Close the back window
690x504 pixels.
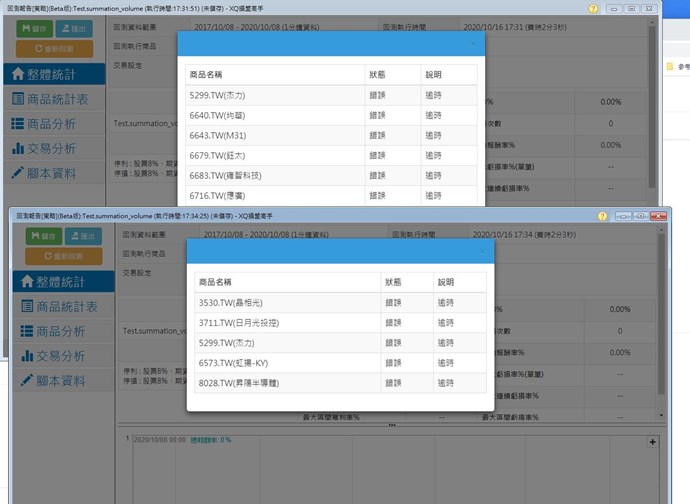point(649,9)
